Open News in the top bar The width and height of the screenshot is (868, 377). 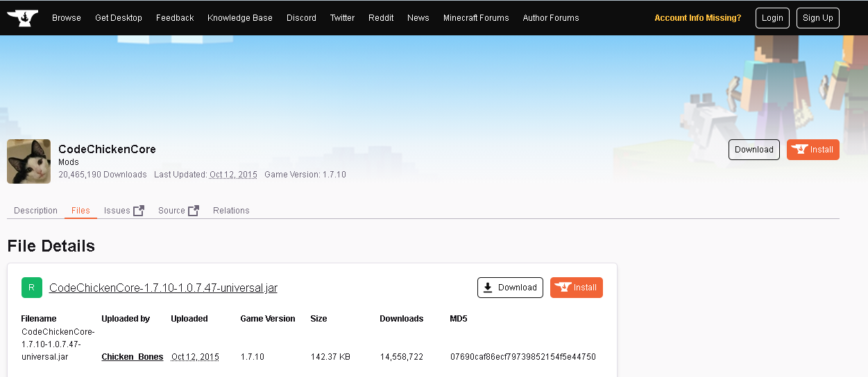click(x=418, y=18)
